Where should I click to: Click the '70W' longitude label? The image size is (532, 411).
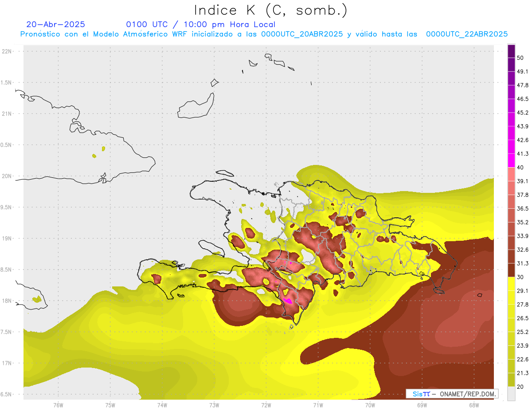tap(370, 405)
